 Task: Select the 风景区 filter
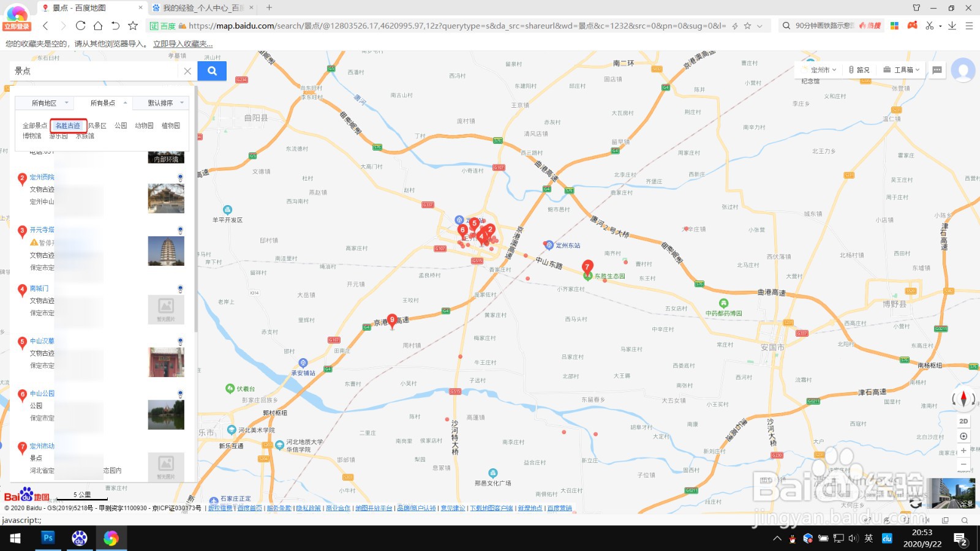pos(97,126)
